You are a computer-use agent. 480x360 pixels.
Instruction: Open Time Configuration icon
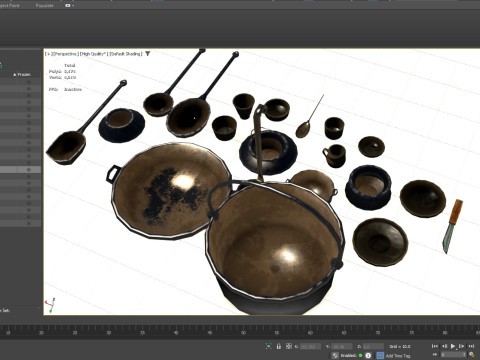click(472, 355)
